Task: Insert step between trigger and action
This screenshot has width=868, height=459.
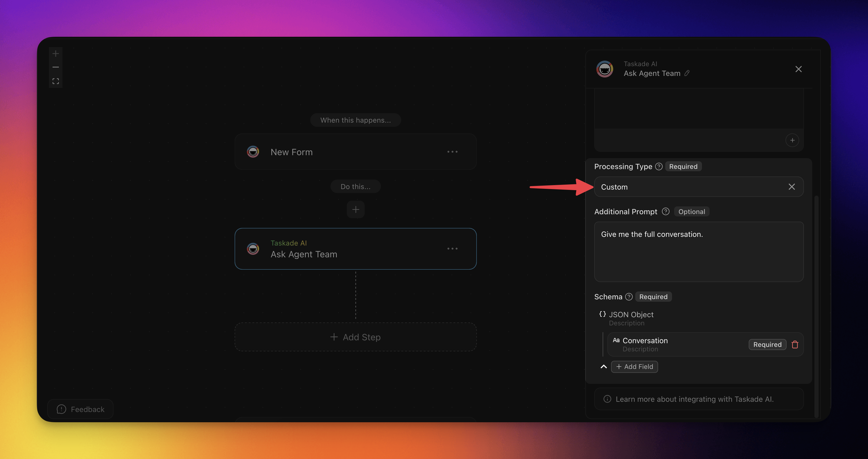Action: [355, 210]
